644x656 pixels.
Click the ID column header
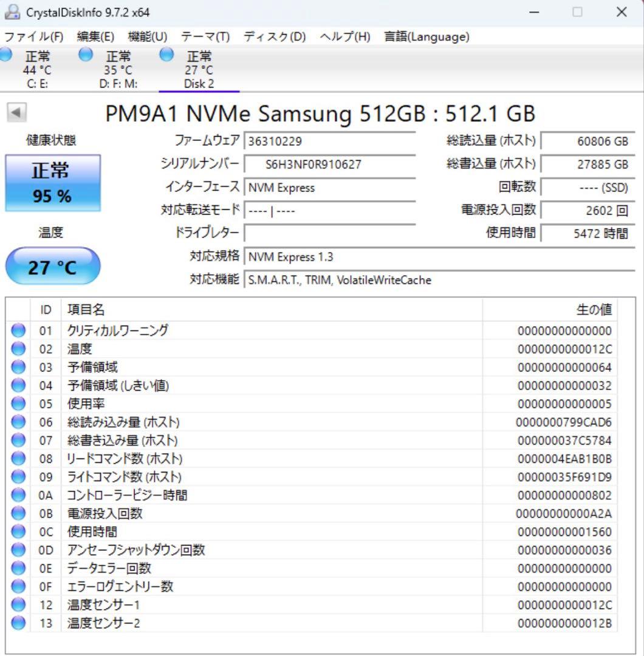(46, 310)
